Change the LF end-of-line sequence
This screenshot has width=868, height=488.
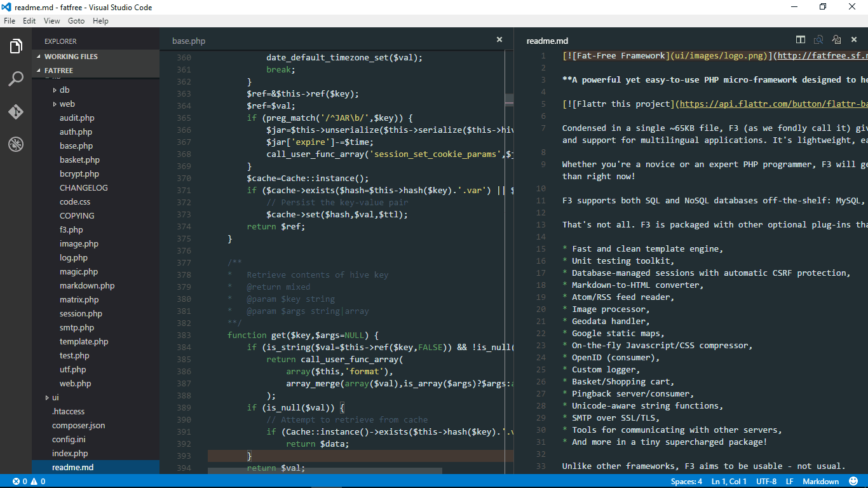pyautogui.click(x=790, y=482)
